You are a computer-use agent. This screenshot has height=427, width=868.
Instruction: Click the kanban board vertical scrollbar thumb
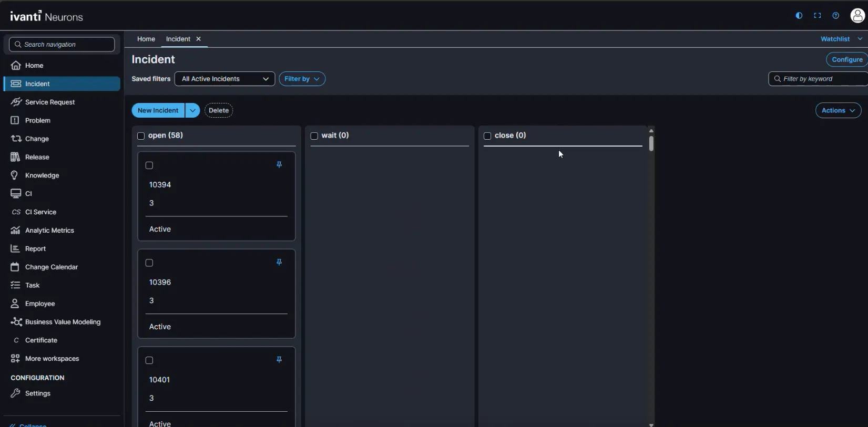pos(651,144)
